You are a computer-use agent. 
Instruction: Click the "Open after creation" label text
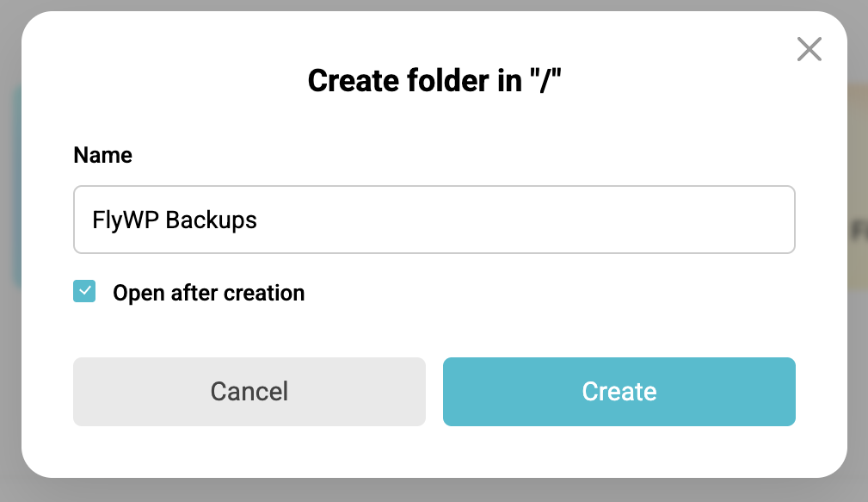pyautogui.click(x=208, y=293)
